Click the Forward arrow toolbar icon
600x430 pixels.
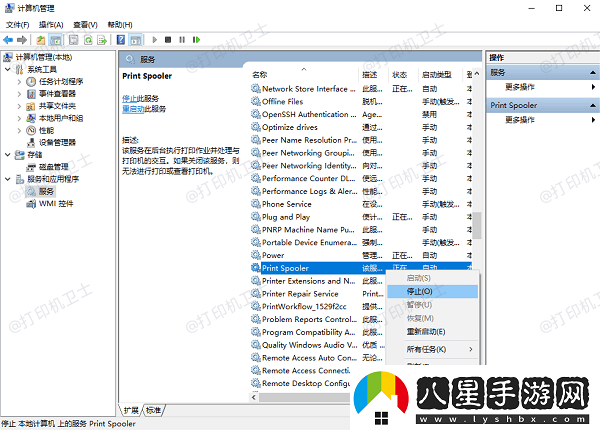[x=22, y=39]
